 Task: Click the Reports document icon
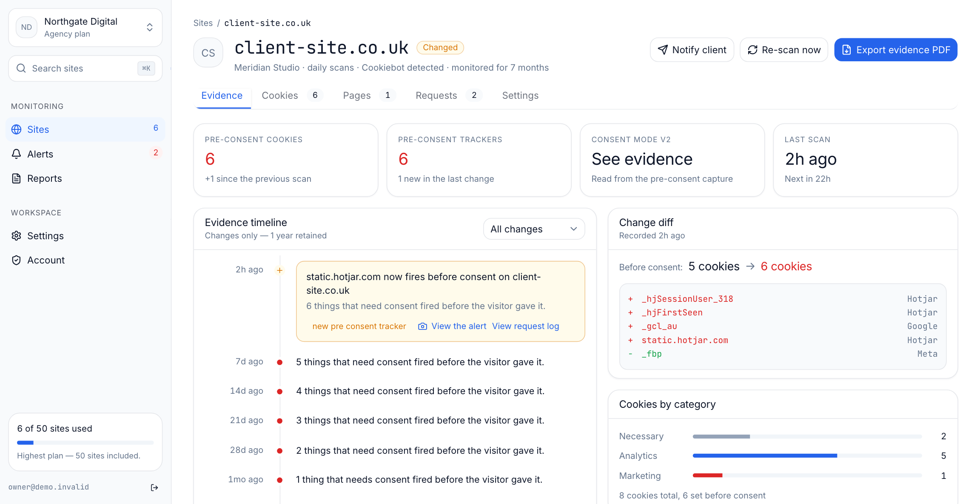pyautogui.click(x=16, y=178)
